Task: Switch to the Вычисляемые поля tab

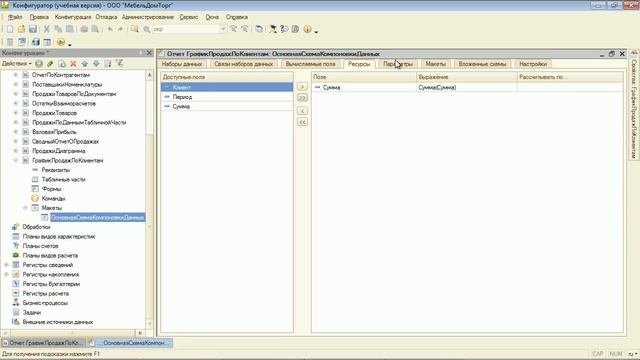Action: tap(310, 64)
